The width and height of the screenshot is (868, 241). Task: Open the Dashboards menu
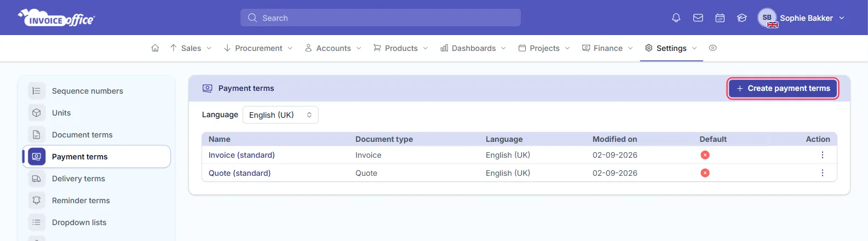coord(473,48)
